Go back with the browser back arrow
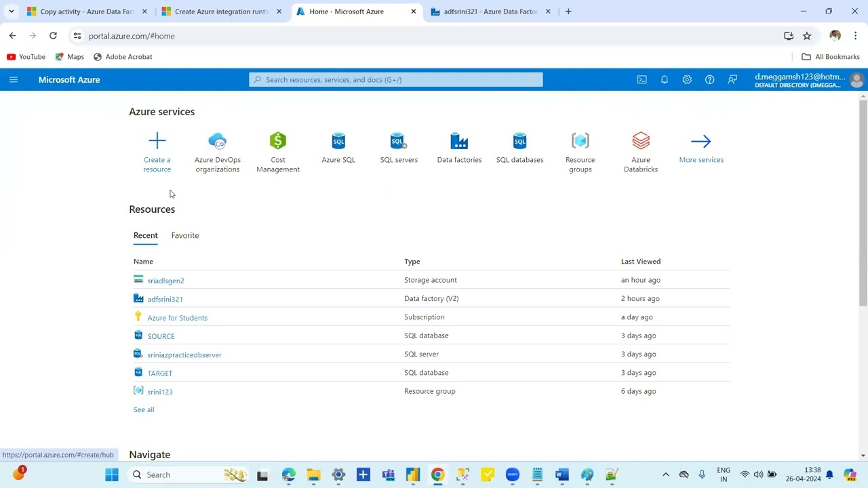This screenshot has width=868, height=488. pos(12,36)
